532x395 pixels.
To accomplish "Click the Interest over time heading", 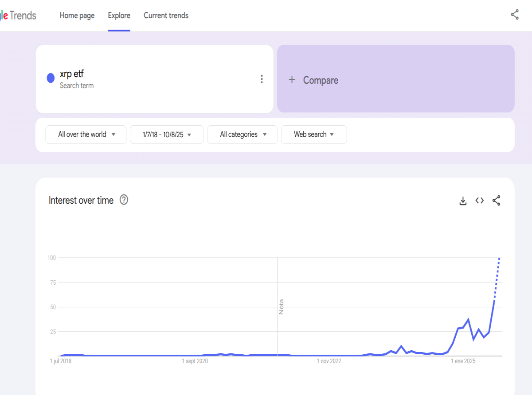I will coord(81,200).
